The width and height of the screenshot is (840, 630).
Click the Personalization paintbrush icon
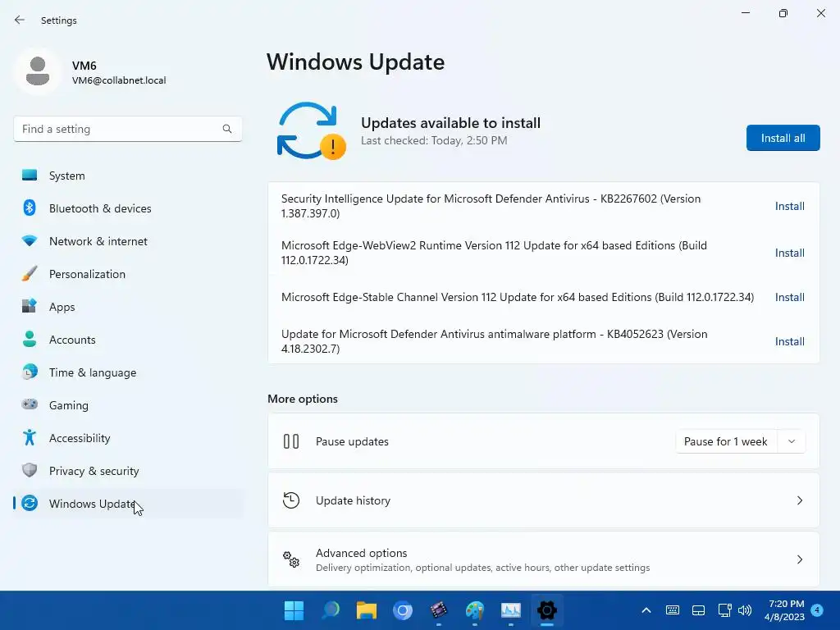click(x=30, y=274)
